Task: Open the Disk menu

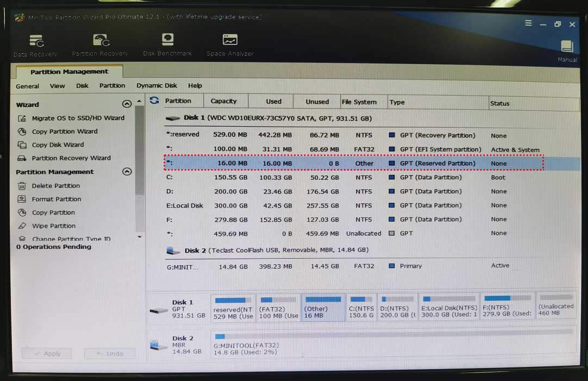Action: pyautogui.click(x=82, y=85)
